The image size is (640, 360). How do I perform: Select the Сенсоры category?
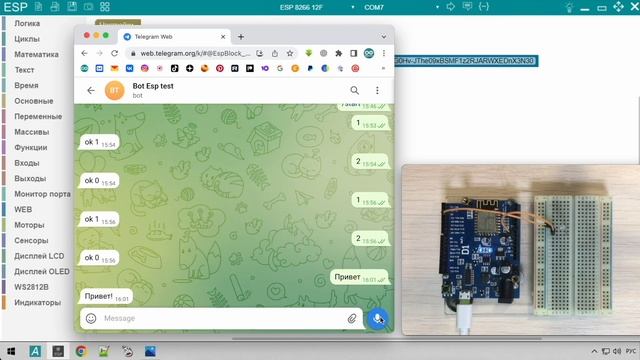tap(31, 240)
